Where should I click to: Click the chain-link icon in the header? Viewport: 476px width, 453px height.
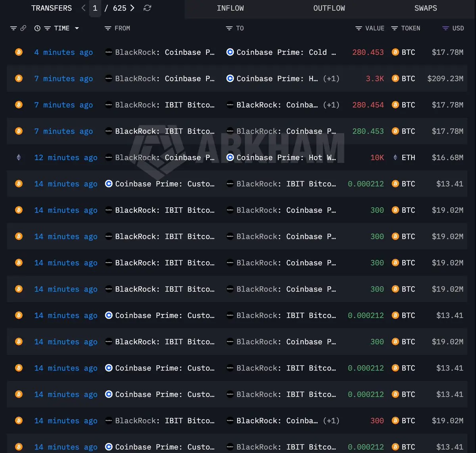[x=23, y=28]
